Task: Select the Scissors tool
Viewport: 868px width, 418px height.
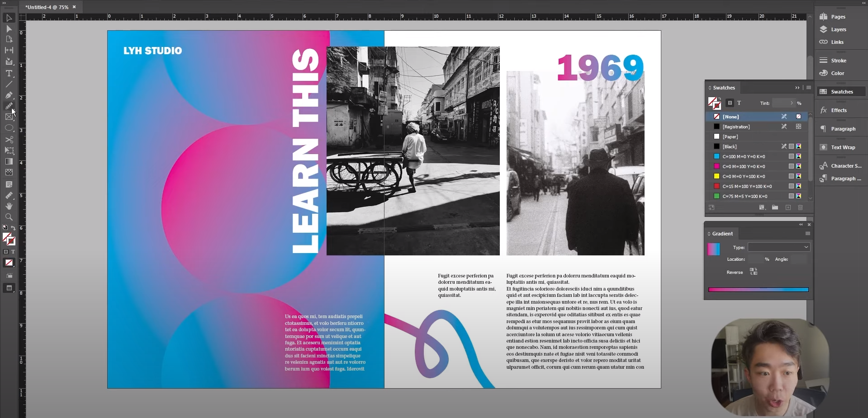Action: [x=9, y=140]
